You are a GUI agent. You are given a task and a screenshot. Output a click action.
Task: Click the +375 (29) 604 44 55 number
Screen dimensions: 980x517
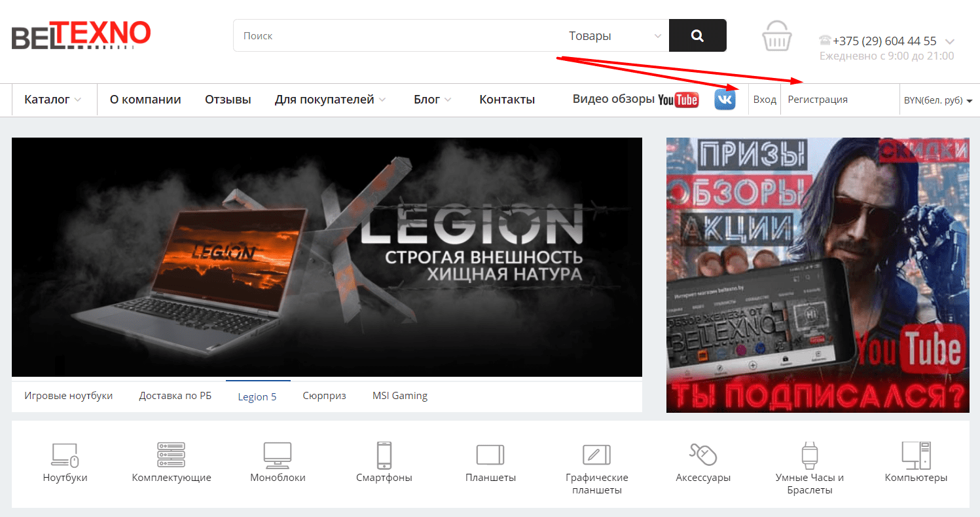(884, 41)
